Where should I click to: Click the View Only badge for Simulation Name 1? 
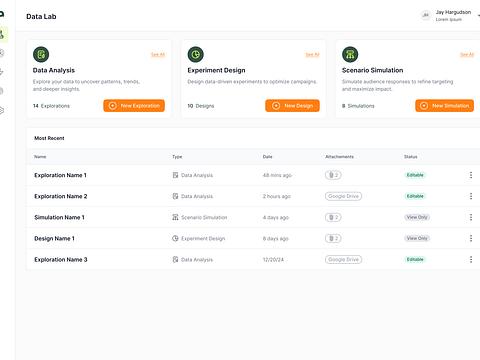[x=417, y=217]
